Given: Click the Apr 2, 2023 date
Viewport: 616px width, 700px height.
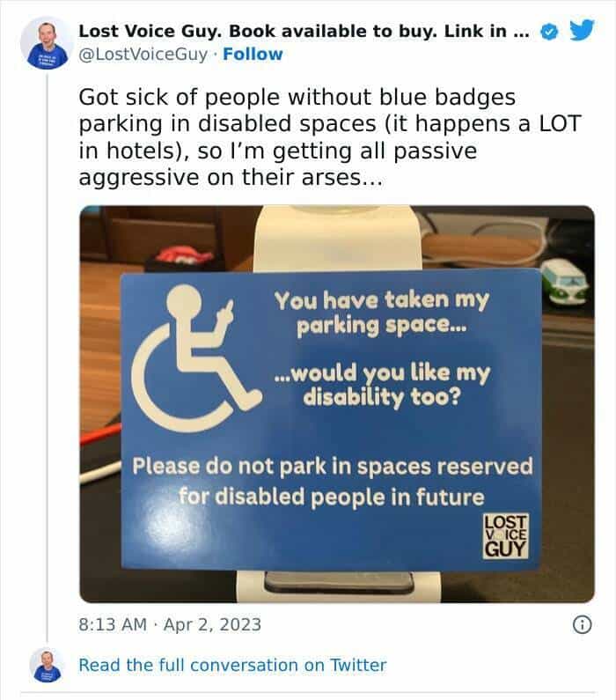Looking at the screenshot, I should point(212,624).
